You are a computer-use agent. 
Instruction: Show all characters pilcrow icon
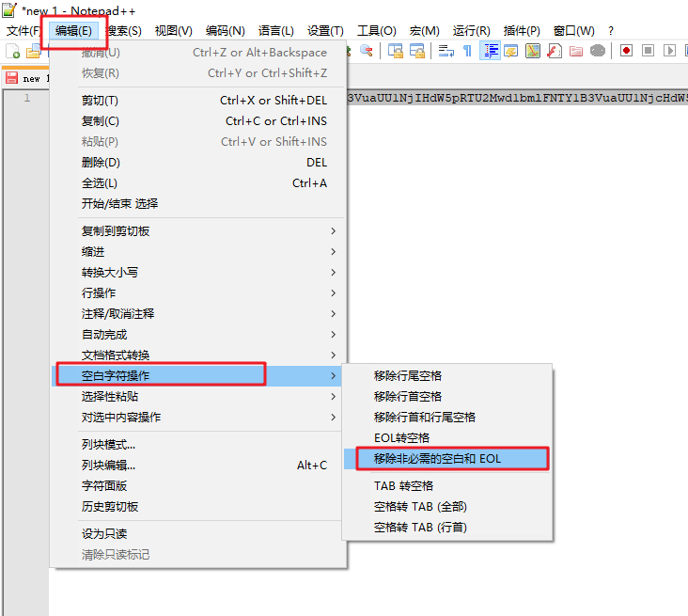(468, 51)
